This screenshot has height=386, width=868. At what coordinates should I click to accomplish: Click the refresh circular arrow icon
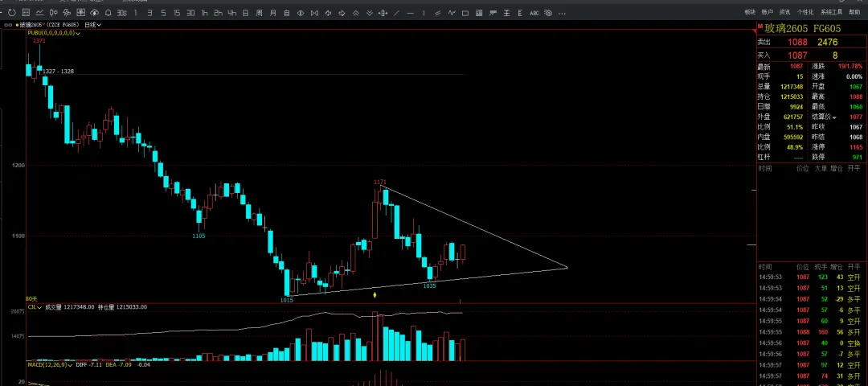(x=11, y=12)
